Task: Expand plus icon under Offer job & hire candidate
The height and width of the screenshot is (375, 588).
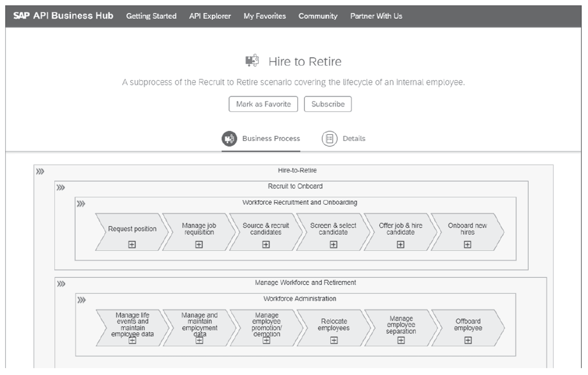Action: point(401,245)
